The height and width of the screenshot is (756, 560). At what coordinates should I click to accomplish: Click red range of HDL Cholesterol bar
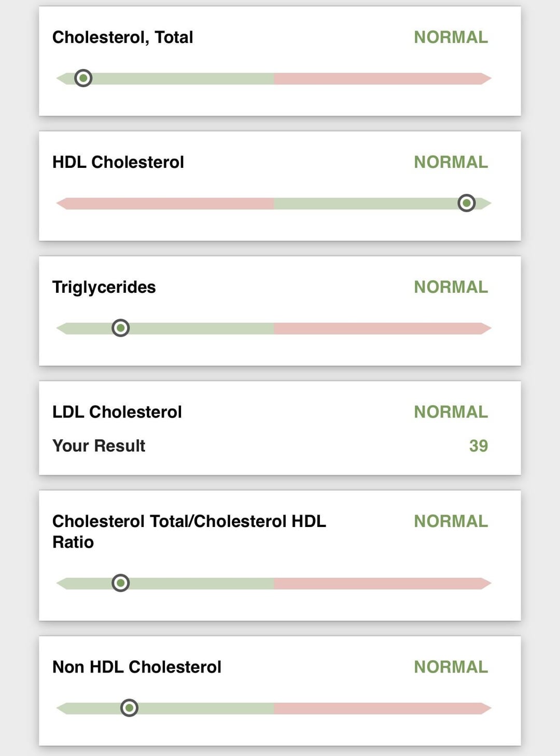pos(166,203)
